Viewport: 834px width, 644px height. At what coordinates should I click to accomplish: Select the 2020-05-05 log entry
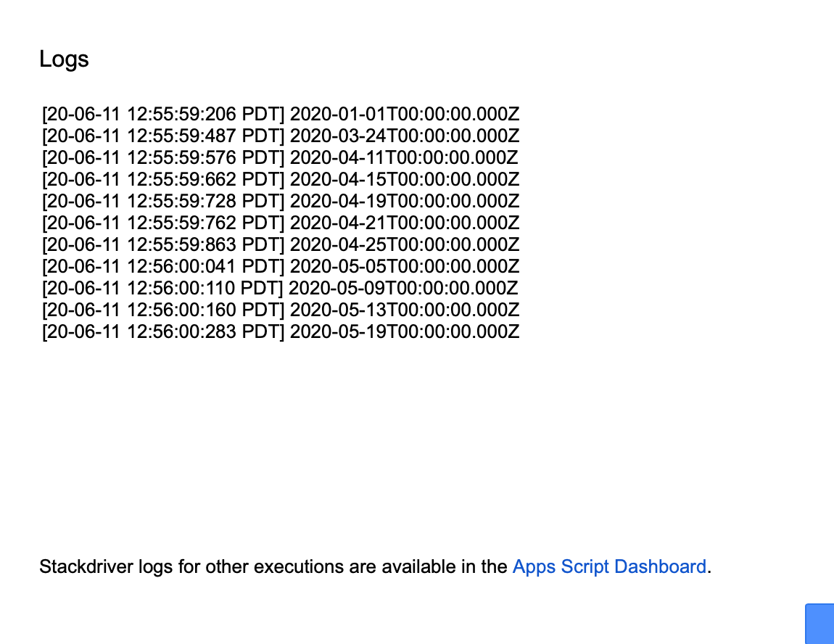coord(280,266)
